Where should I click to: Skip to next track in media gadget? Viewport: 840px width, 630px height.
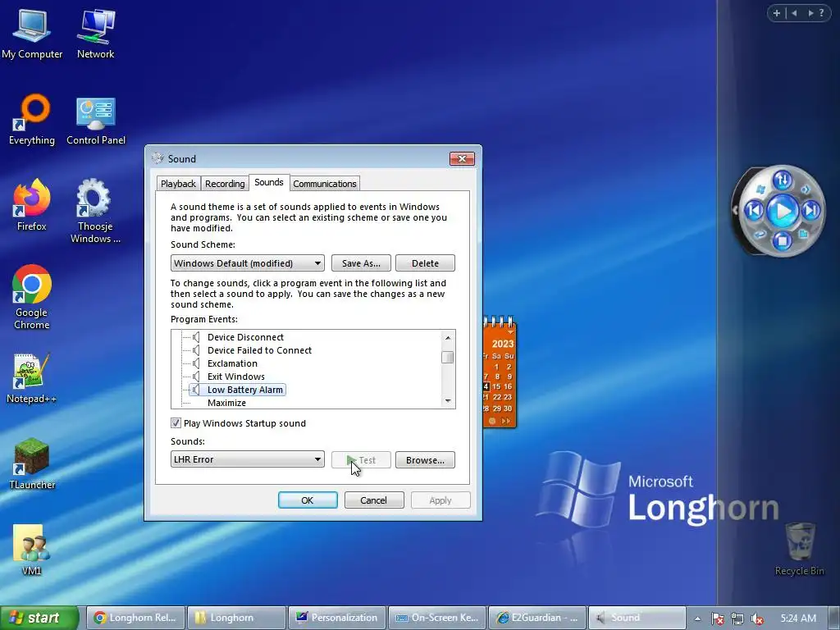click(811, 210)
